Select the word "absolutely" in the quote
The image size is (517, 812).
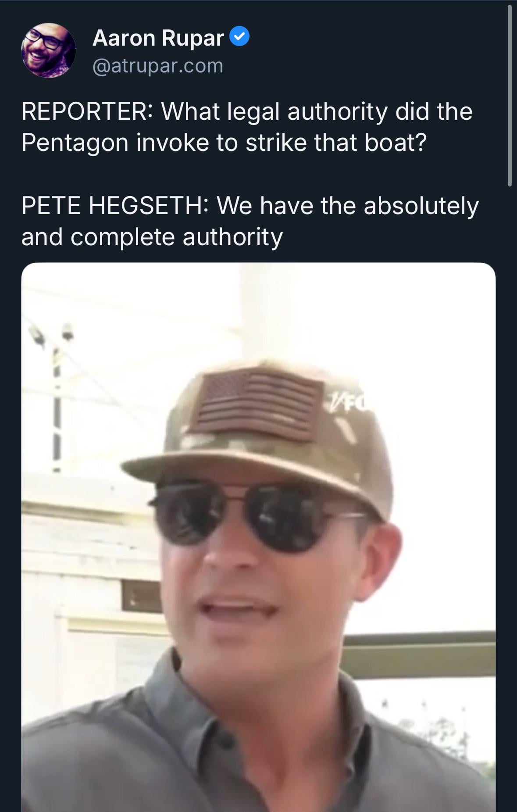pyautogui.click(x=421, y=206)
